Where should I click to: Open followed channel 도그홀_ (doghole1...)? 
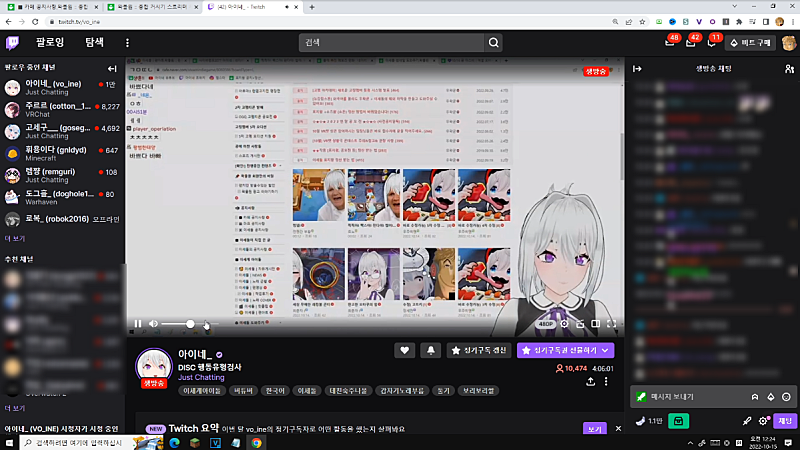pos(62,197)
